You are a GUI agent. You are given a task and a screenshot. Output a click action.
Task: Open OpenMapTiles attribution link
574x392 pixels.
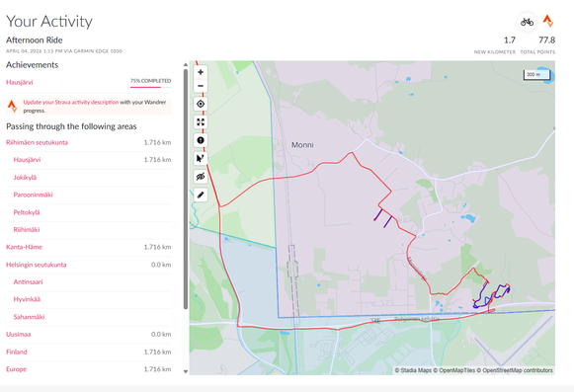coord(453,370)
